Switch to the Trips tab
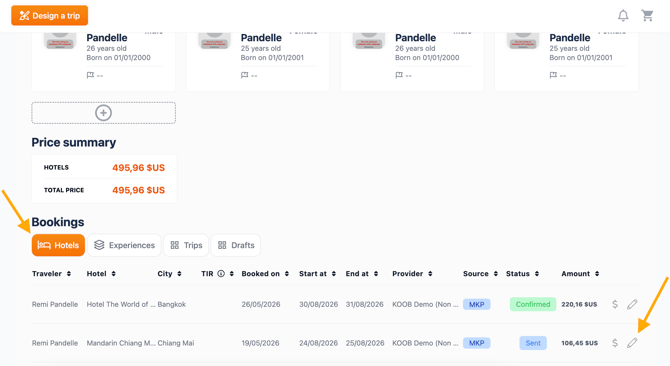 tap(186, 245)
